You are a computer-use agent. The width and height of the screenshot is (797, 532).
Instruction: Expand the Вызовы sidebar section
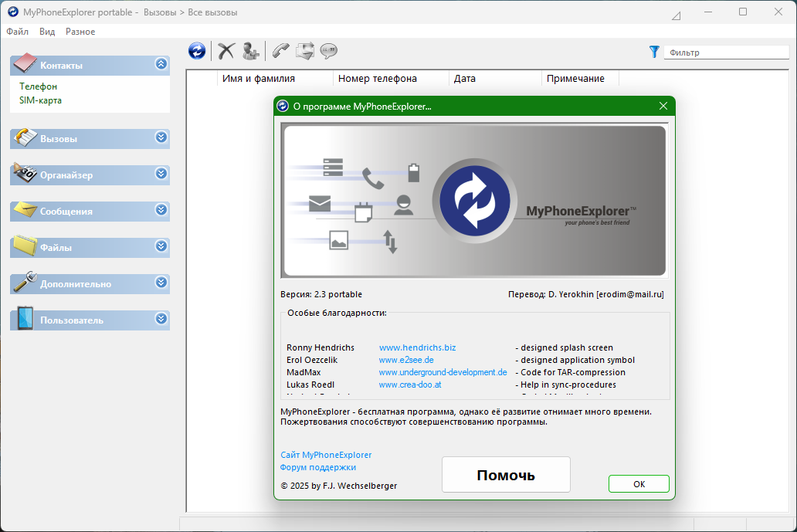pos(161,137)
